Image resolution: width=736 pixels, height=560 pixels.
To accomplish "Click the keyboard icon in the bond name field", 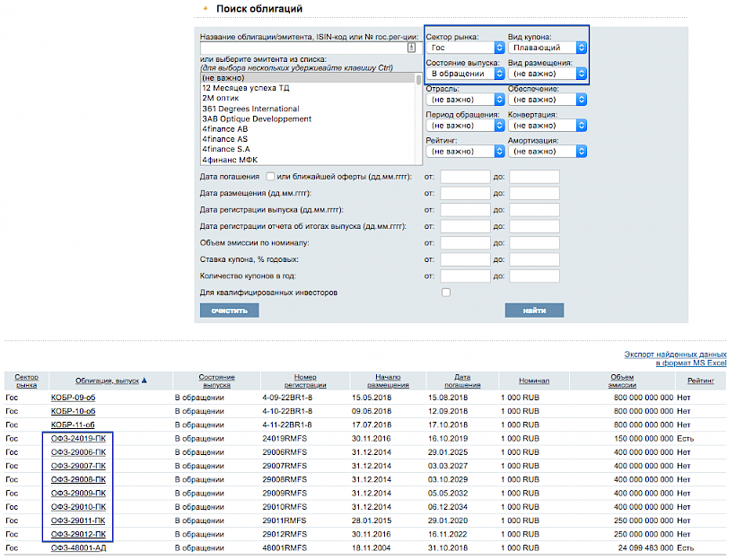I will coord(411,48).
